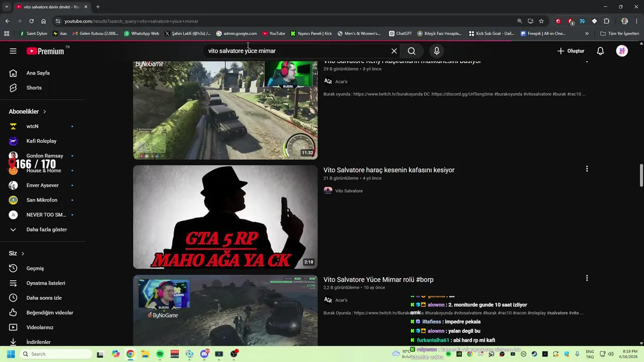644x362 pixels.
Task: Open Discord from the taskbar
Action: point(204,354)
